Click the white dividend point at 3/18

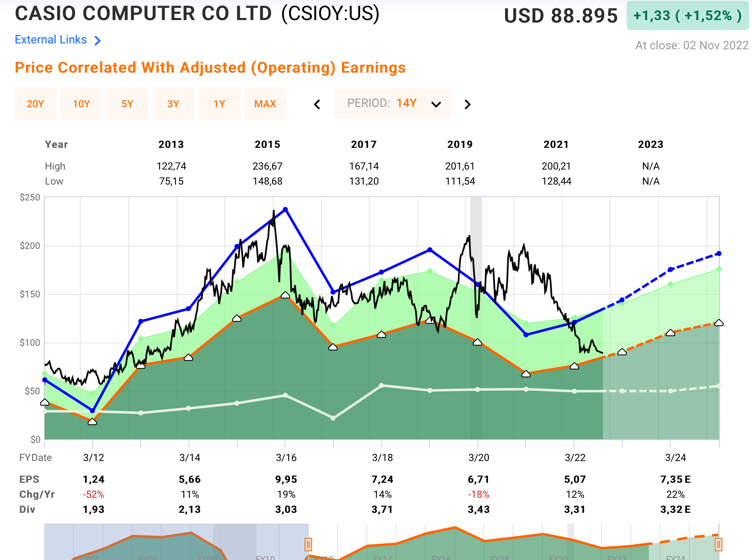click(381, 385)
